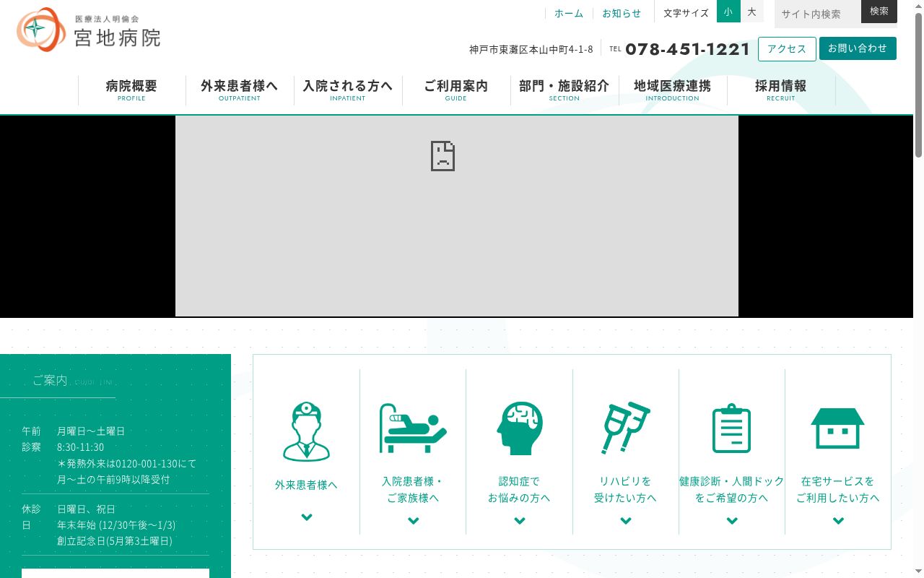The height and width of the screenshot is (578, 924).
Task: Expand the chevron under 外来患者様へ
Action: click(x=307, y=517)
